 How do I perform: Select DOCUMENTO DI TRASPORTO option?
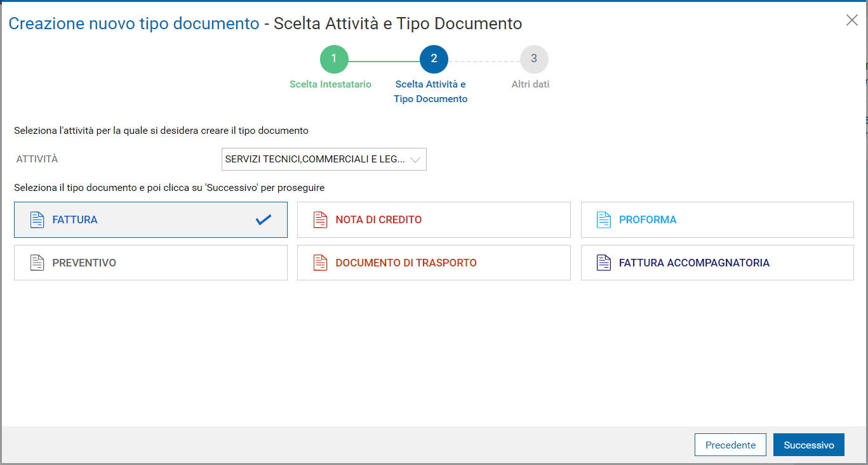pos(434,263)
